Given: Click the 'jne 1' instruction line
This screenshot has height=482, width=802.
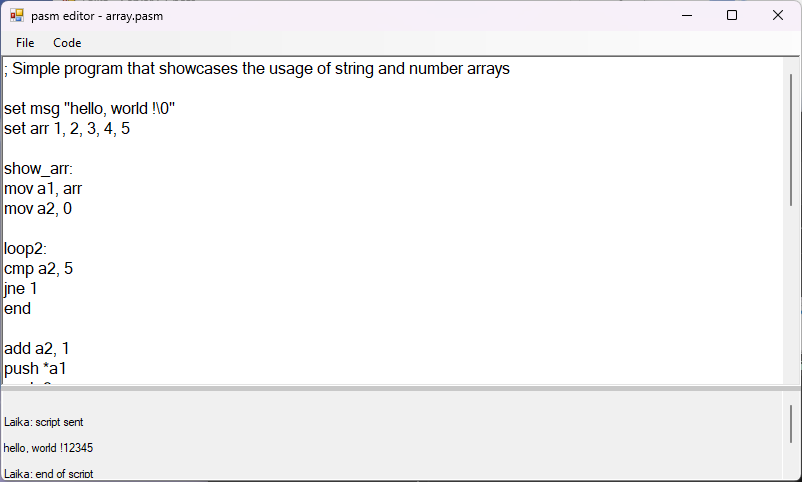Looking at the screenshot, I should (x=21, y=289).
